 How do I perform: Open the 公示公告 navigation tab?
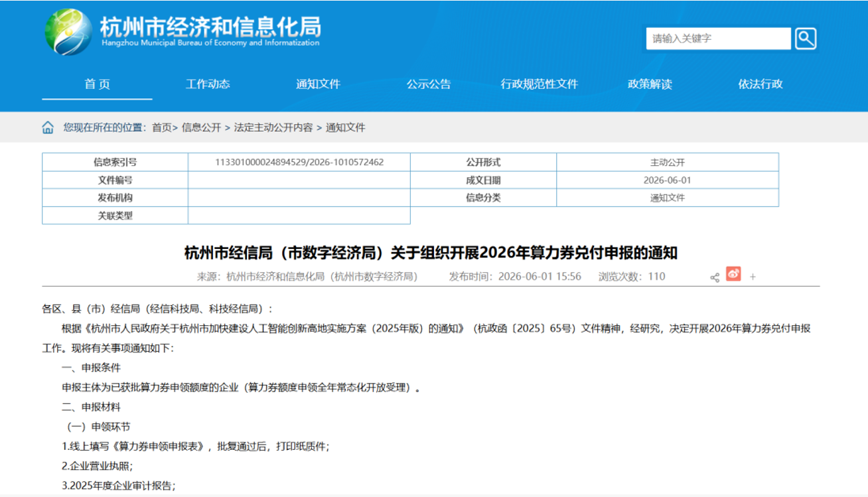(x=429, y=84)
